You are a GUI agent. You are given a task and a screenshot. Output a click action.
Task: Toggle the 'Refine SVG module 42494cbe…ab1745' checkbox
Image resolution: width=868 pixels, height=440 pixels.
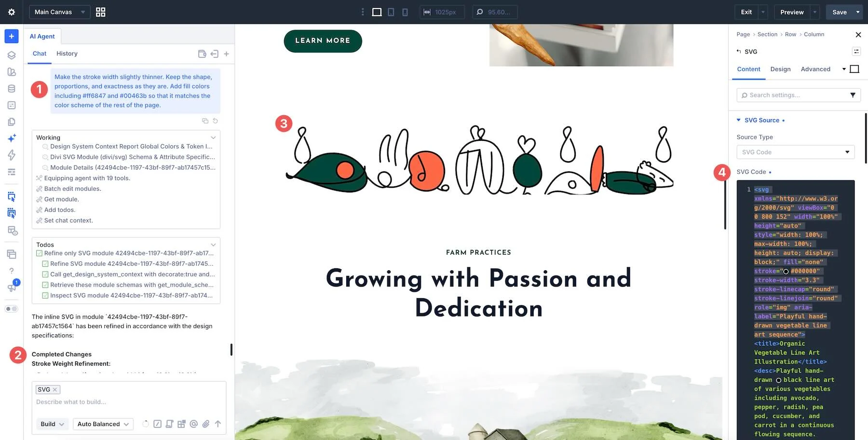(x=45, y=264)
